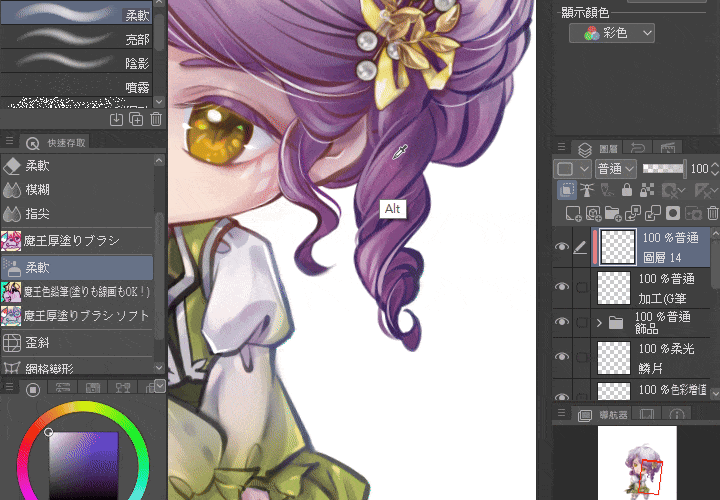
Task: Set as reference layer lighthouse icon
Action: [x=587, y=190]
